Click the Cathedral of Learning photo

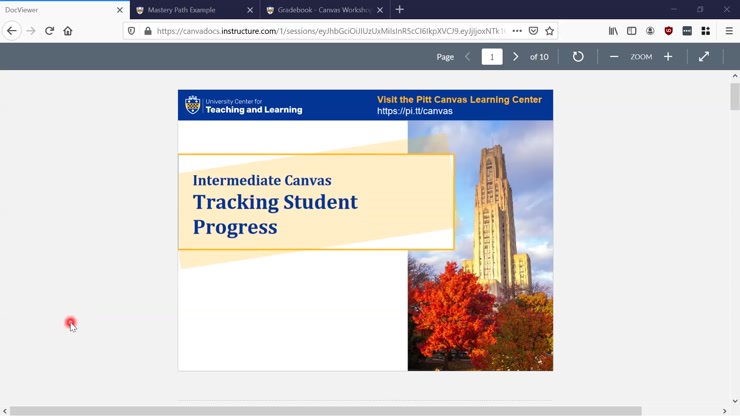[x=480, y=246]
